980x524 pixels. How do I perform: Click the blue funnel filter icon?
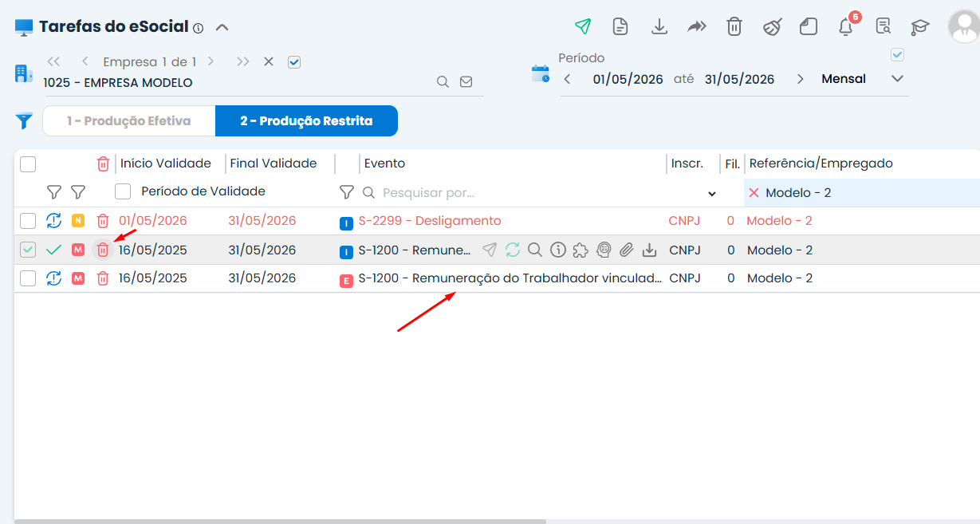25,121
